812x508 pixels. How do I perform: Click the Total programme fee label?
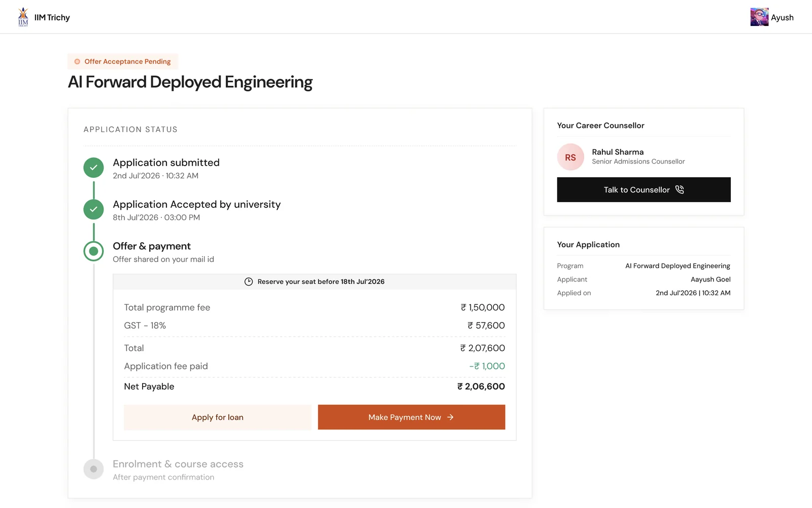[167, 307]
